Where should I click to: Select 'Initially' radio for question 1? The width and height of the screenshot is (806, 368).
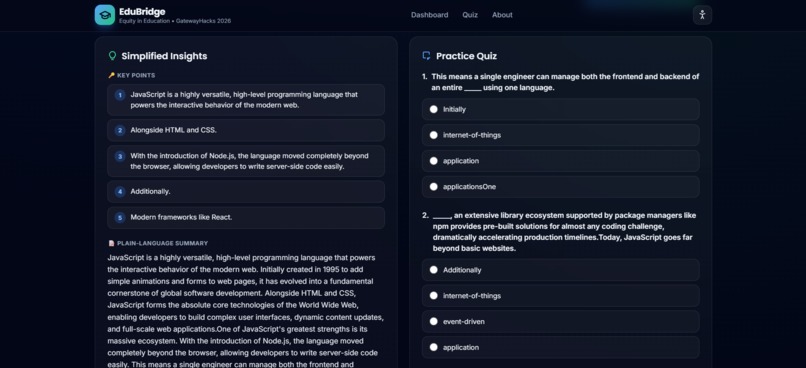click(x=434, y=109)
